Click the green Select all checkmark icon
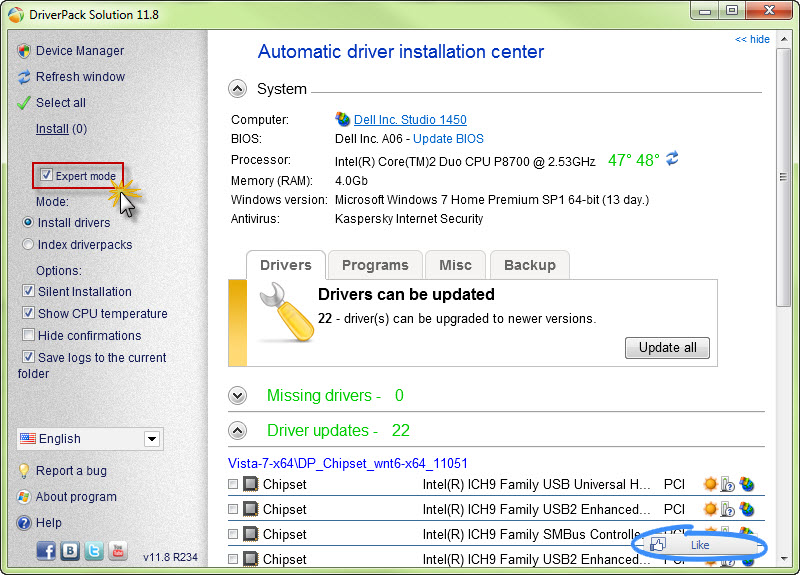Viewport: 800px width, 575px height. pos(24,103)
